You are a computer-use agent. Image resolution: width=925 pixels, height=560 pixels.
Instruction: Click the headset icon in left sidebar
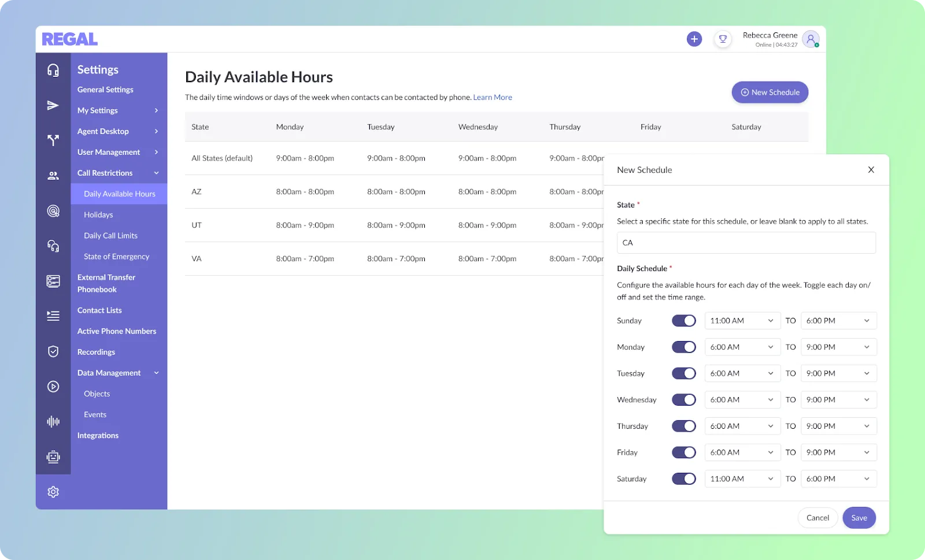53,70
